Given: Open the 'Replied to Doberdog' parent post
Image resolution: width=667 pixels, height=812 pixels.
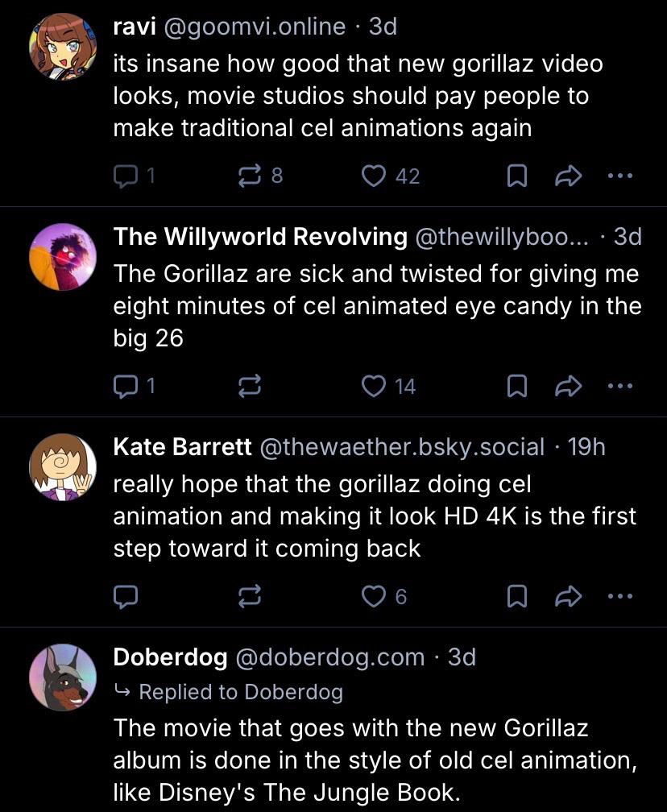Looking at the screenshot, I should [240, 692].
